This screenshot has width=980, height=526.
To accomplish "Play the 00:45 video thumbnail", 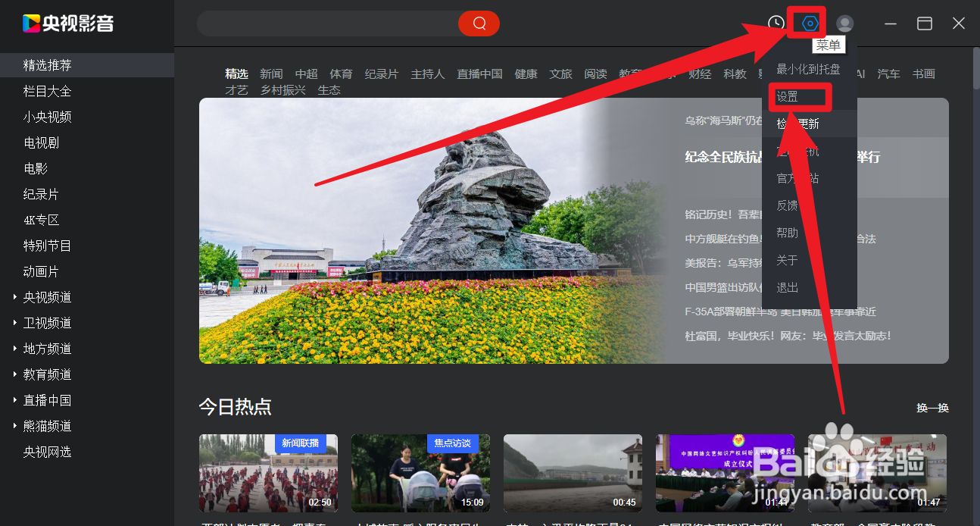I will tap(573, 473).
